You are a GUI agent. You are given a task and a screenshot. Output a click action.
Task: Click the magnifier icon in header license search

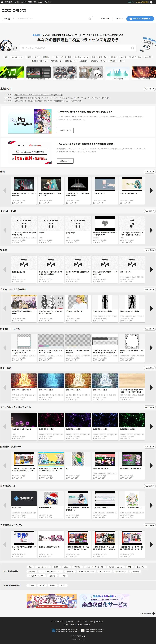[90, 19]
